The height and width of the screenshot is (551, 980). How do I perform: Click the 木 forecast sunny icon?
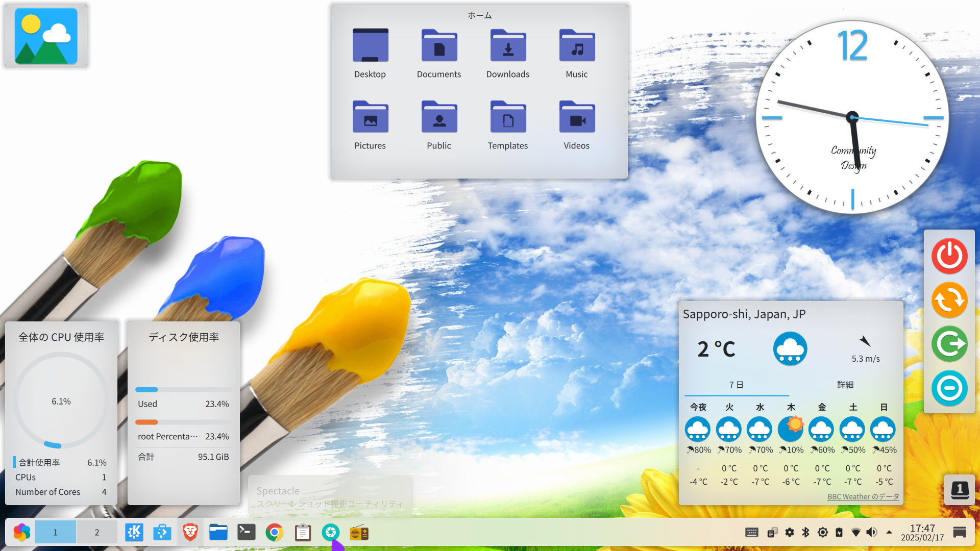coord(791,429)
